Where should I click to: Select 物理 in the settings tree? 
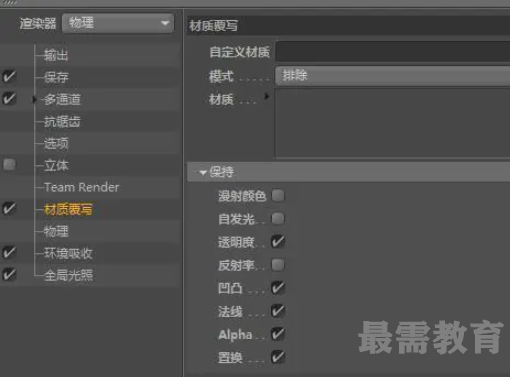(x=56, y=232)
